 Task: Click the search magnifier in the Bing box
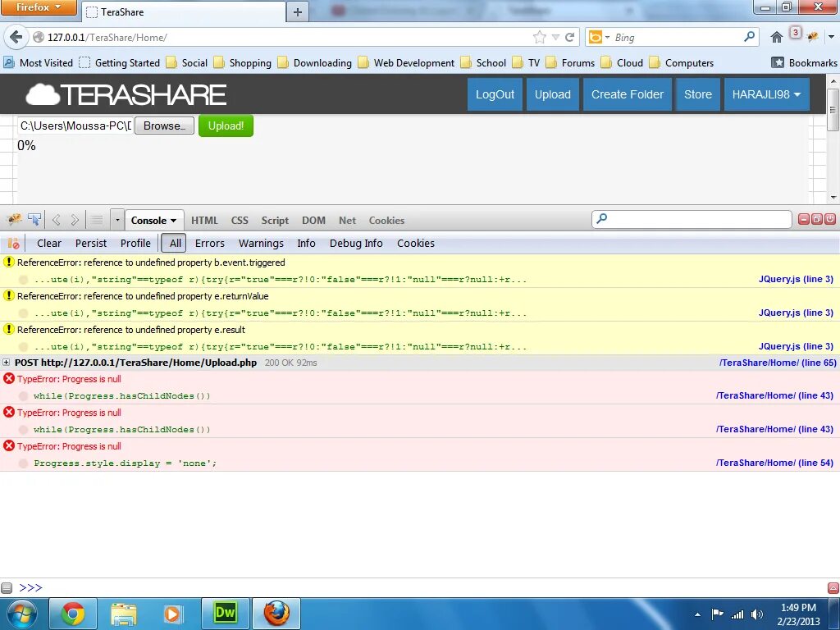(750, 36)
